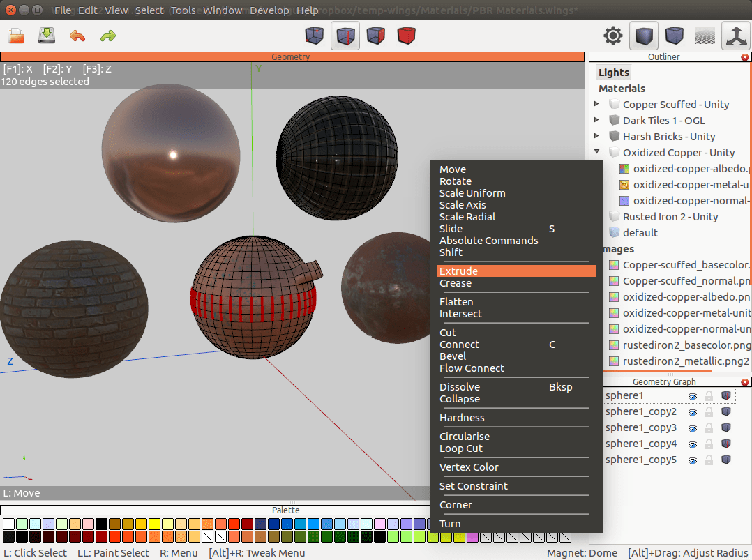Pick white swatch at Palette start
Screen dimensions: 752x560
coord(8,524)
